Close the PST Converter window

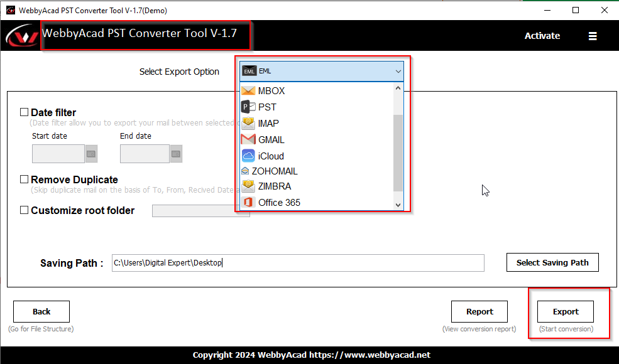coord(605,10)
